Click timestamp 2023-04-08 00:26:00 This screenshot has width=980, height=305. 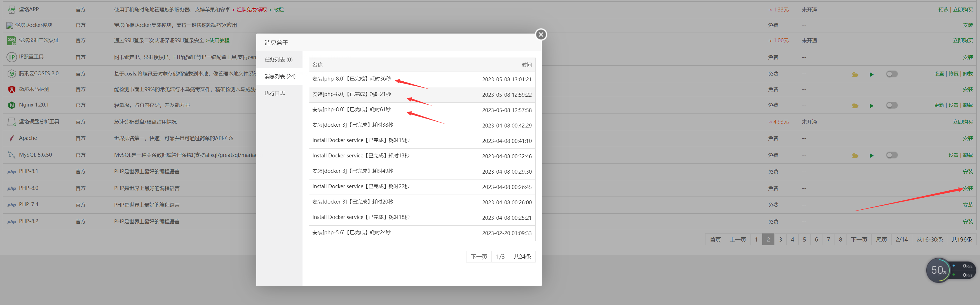tap(507, 202)
